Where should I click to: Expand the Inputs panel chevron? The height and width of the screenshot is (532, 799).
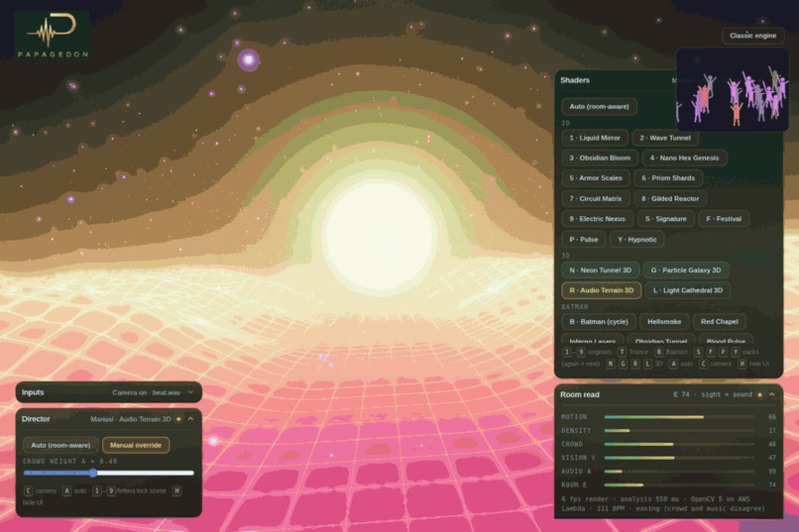tap(190, 392)
